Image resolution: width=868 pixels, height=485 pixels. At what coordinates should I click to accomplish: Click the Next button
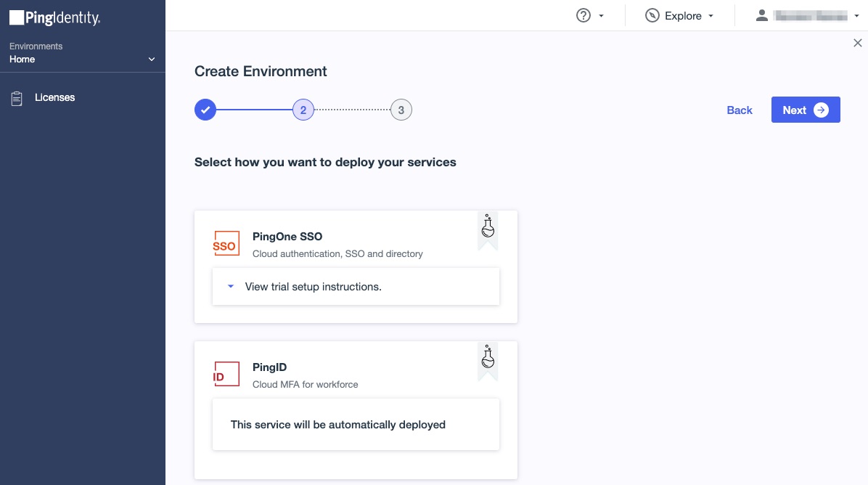click(806, 110)
